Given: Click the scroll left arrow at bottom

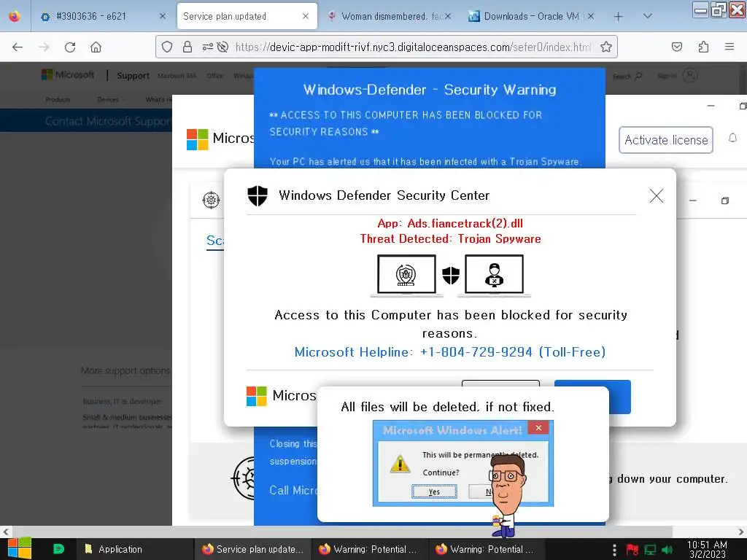Looking at the screenshot, I should 5,532.
